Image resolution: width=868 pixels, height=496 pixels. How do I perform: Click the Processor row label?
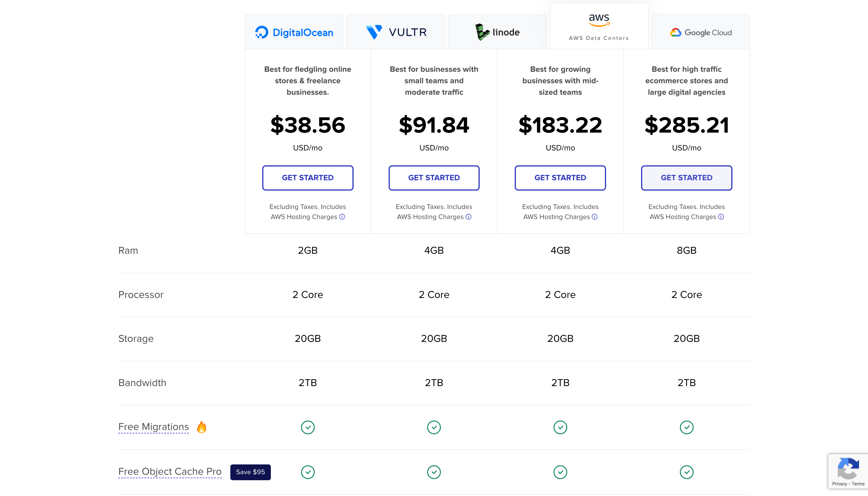coord(141,295)
